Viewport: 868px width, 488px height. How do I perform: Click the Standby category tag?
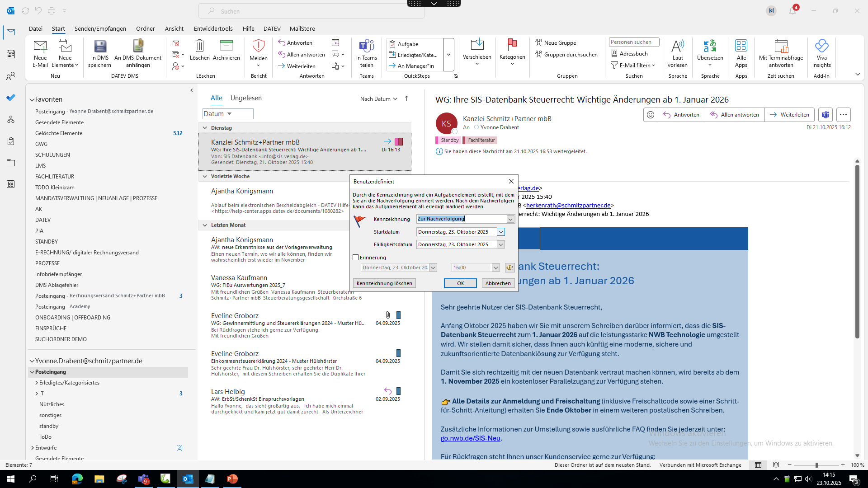(x=448, y=141)
